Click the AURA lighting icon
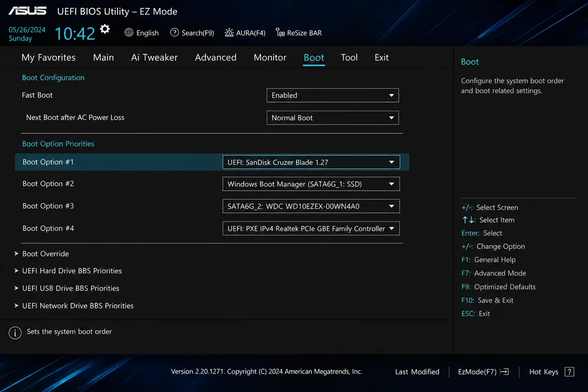Viewport: 588px width, 392px height. (x=229, y=32)
